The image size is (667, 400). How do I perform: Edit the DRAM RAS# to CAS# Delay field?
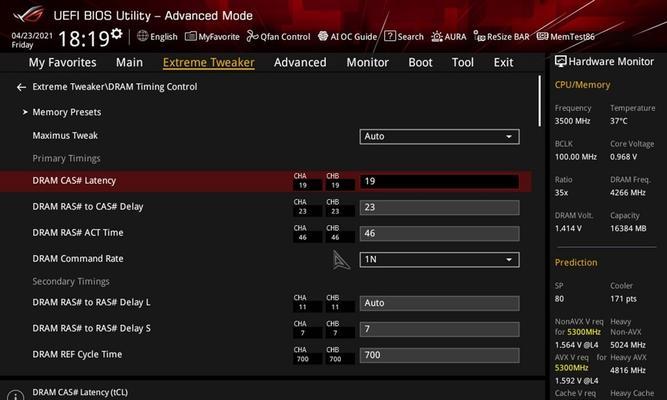pyautogui.click(x=439, y=208)
